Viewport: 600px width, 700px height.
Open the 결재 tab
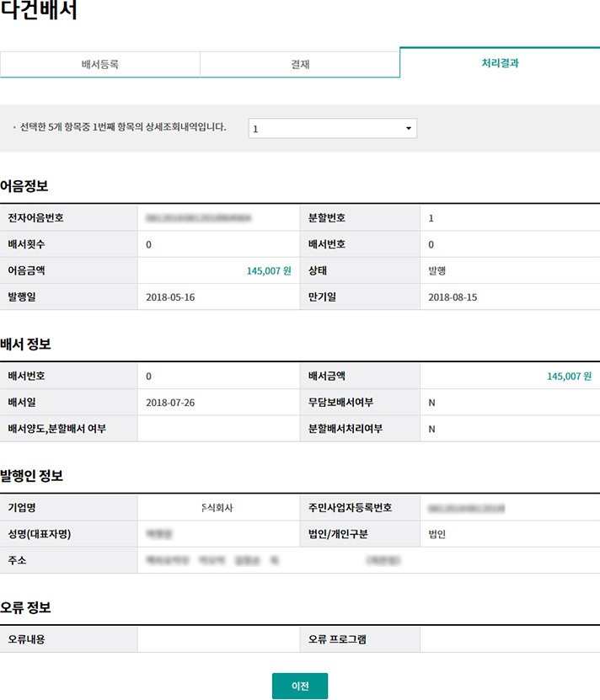tap(299, 64)
